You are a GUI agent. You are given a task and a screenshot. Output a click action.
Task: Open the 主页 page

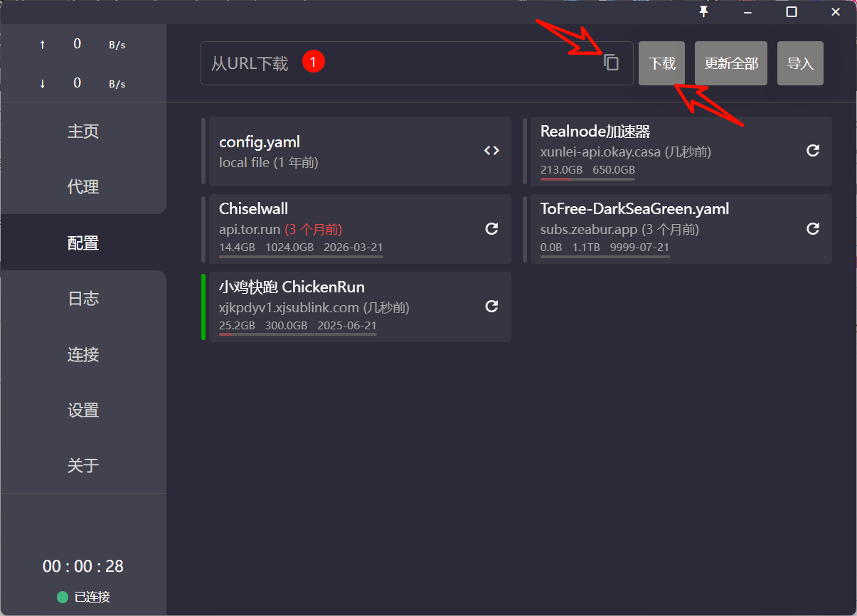pyautogui.click(x=83, y=132)
